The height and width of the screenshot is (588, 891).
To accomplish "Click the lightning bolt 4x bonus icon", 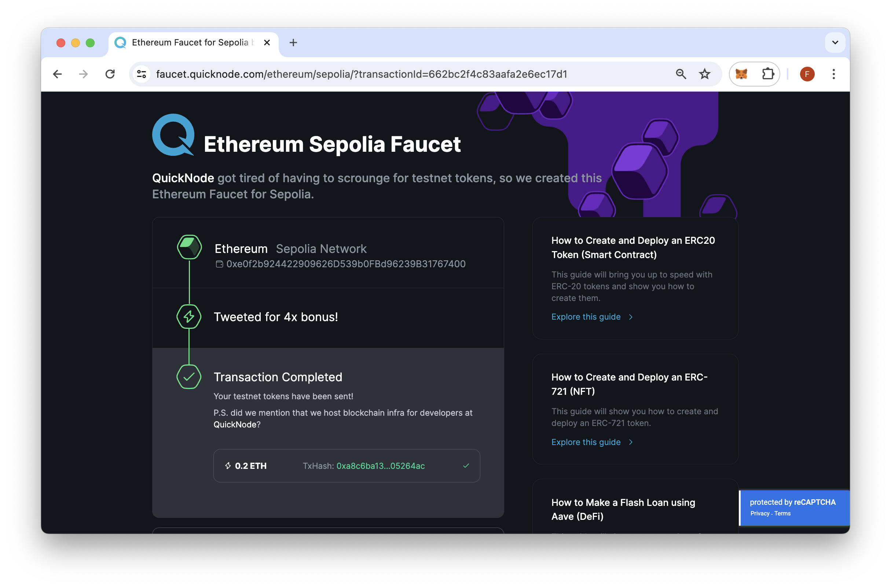I will tap(189, 316).
